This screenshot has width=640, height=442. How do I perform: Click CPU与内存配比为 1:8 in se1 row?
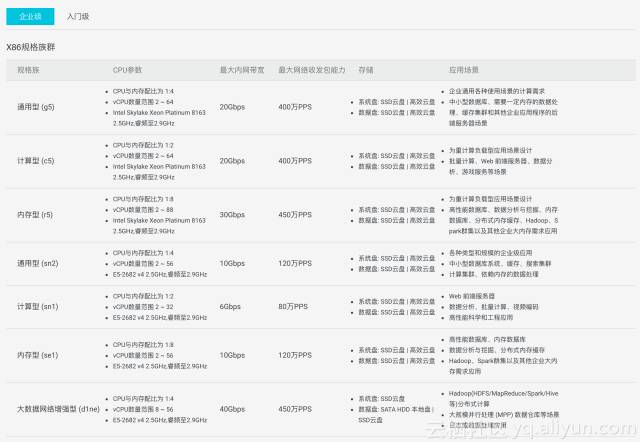click(x=143, y=344)
